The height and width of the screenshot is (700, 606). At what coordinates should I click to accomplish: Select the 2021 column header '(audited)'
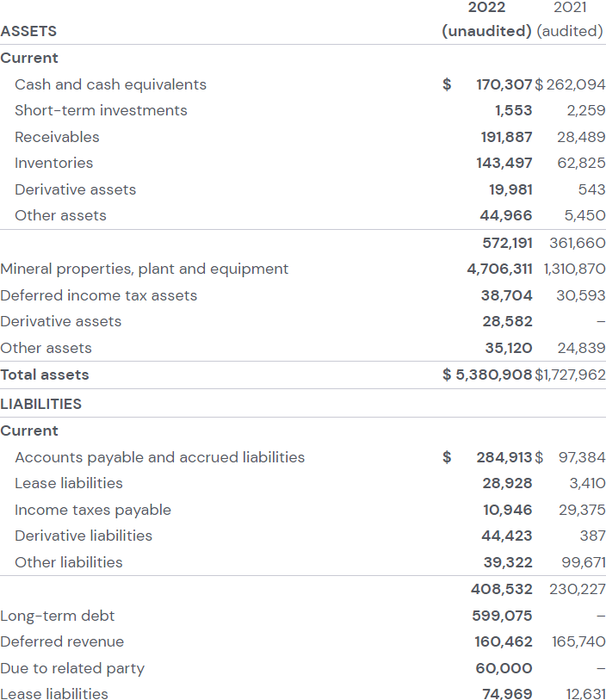tap(569, 31)
